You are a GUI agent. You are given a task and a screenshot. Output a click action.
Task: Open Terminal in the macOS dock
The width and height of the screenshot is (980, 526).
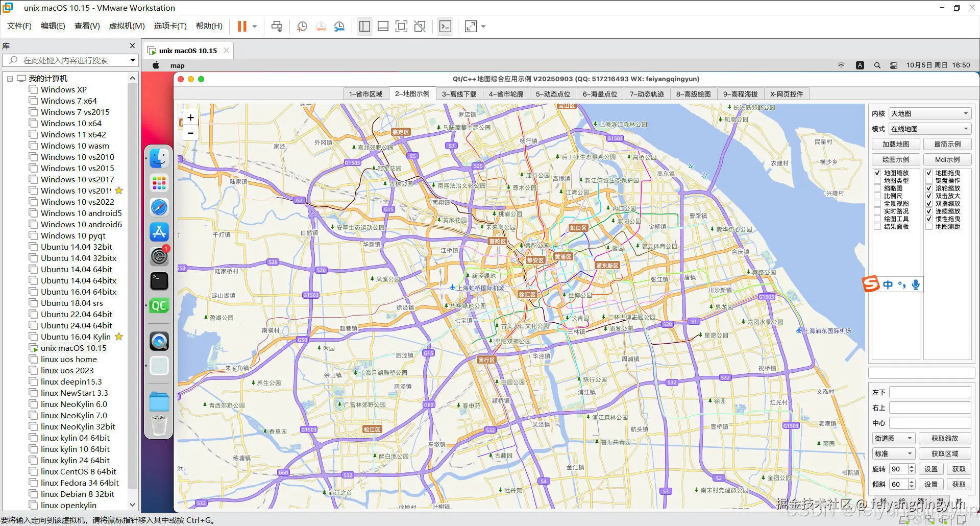pyautogui.click(x=159, y=281)
